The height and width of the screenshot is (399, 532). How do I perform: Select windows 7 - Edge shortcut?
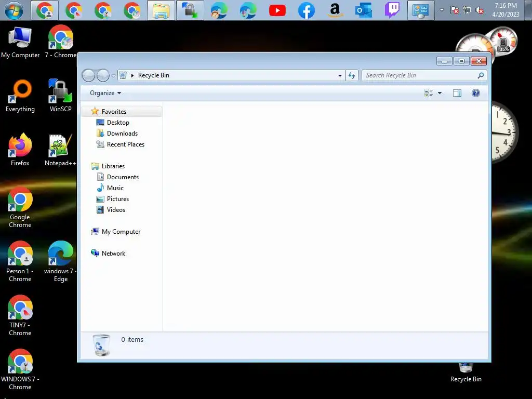tap(60, 261)
